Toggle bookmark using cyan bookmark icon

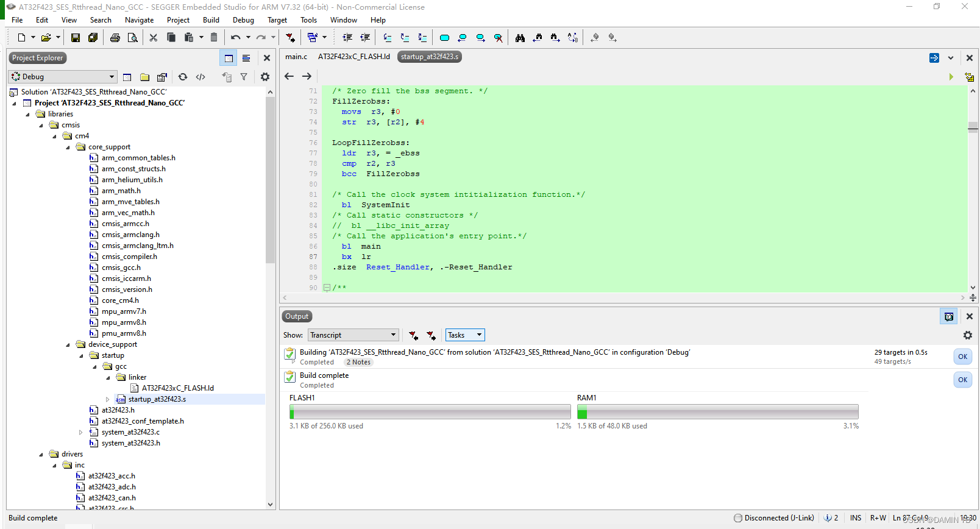444,38
